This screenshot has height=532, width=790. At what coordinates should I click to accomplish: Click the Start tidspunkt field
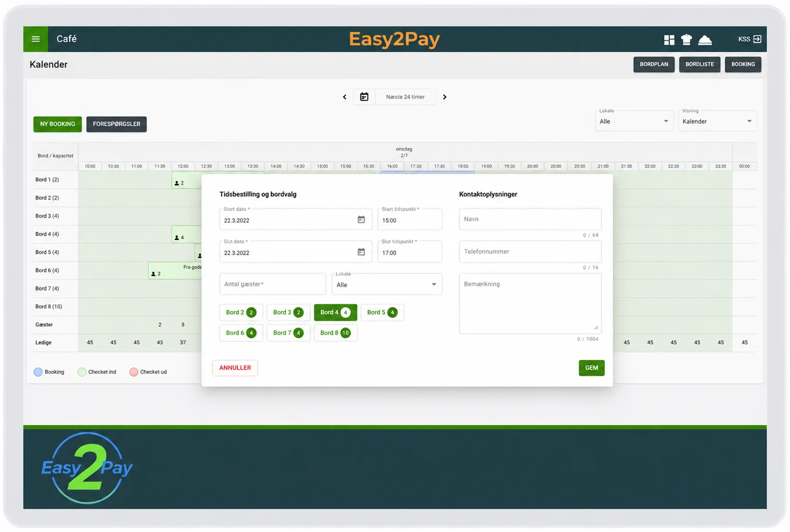pos(409,219)
